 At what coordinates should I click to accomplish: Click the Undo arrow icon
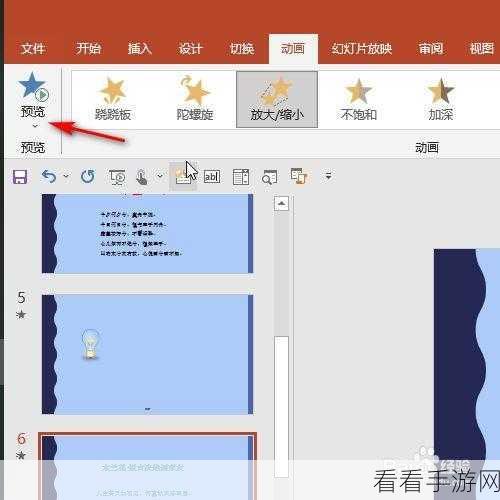coord(49,176)
